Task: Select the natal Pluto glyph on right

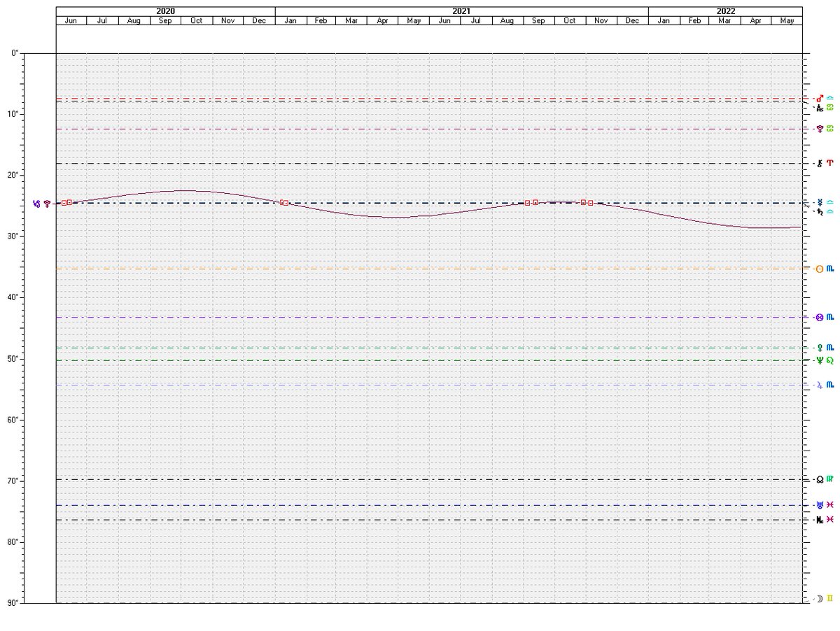Action: [x=820, y=129]
